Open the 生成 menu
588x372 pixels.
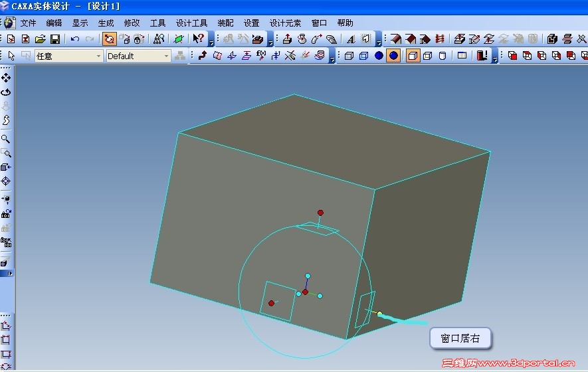(x=106, y=23)
